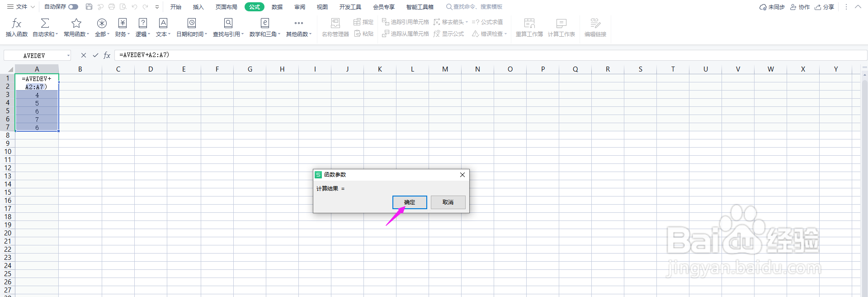Screen dimensions: 868x297
Task: Click the Edit Links (编辑链接) icon
Action: click(x=595, y=23)
